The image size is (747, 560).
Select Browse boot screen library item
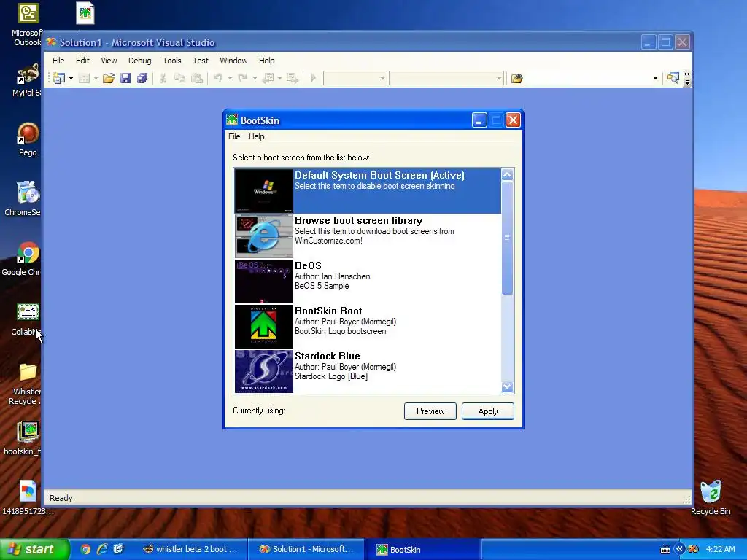368,236
